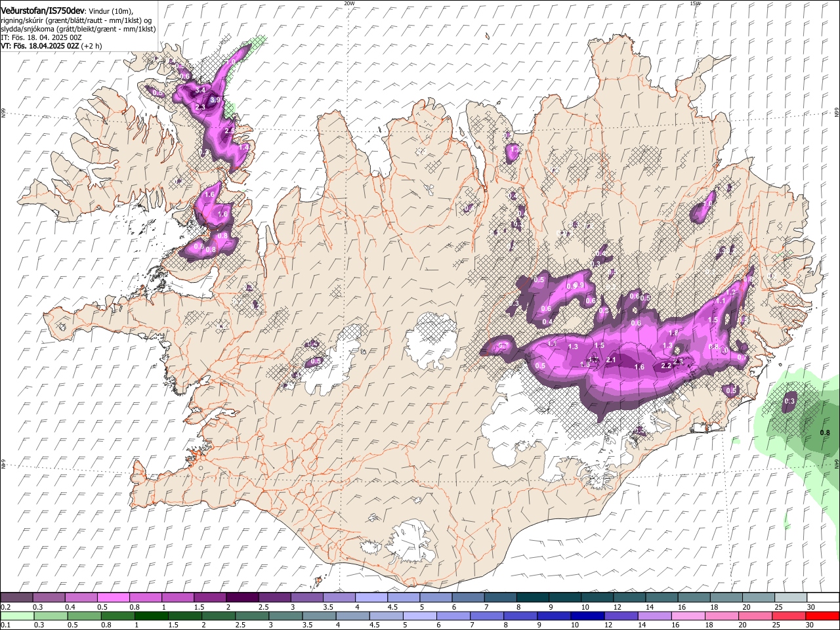Click the 4.5 label in top legend row
840x630 pixels.
[392, 608]
